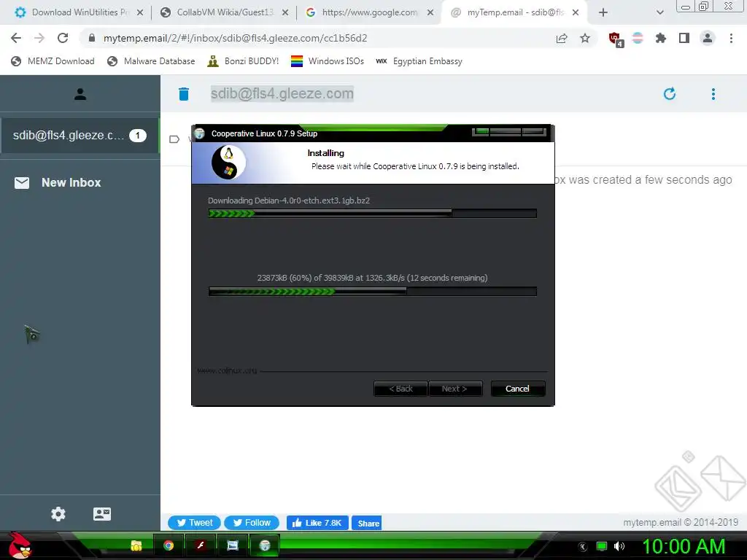Bookmark this page with the star icon

pyautogui.click(x=585, y=38)
